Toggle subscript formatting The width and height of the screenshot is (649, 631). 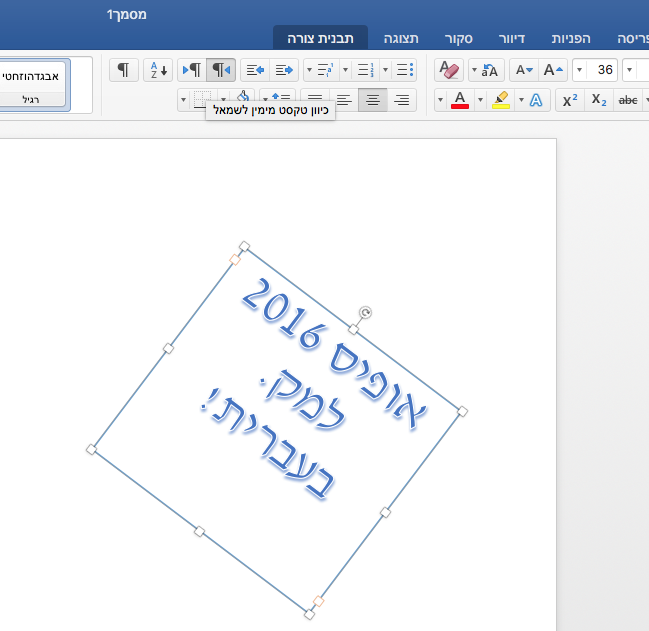coord(599,100)
